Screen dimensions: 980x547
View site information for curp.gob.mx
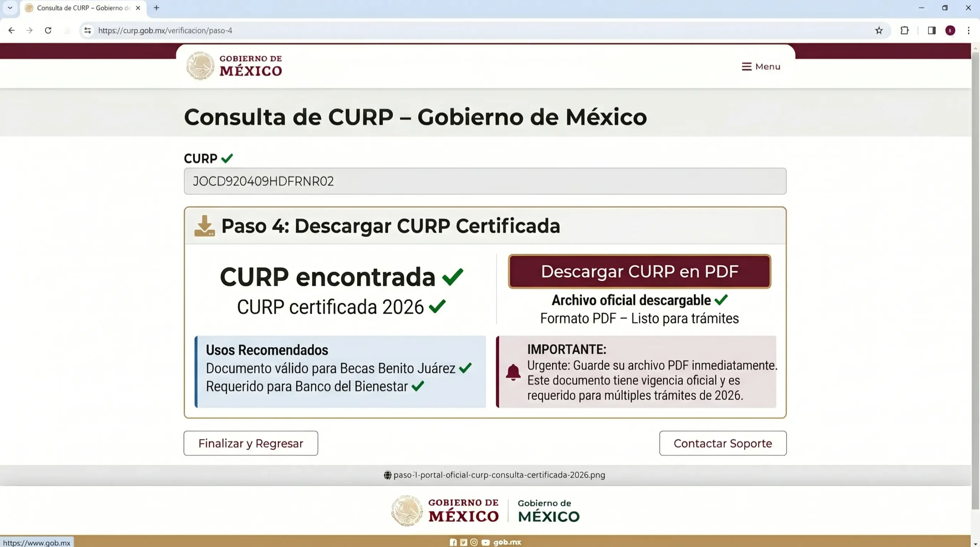(x=88, y=30)
